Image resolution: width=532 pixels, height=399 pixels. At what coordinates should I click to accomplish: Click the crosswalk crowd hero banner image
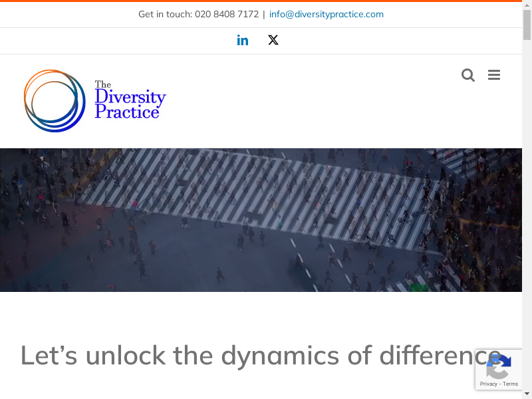(x=261, y=219)
